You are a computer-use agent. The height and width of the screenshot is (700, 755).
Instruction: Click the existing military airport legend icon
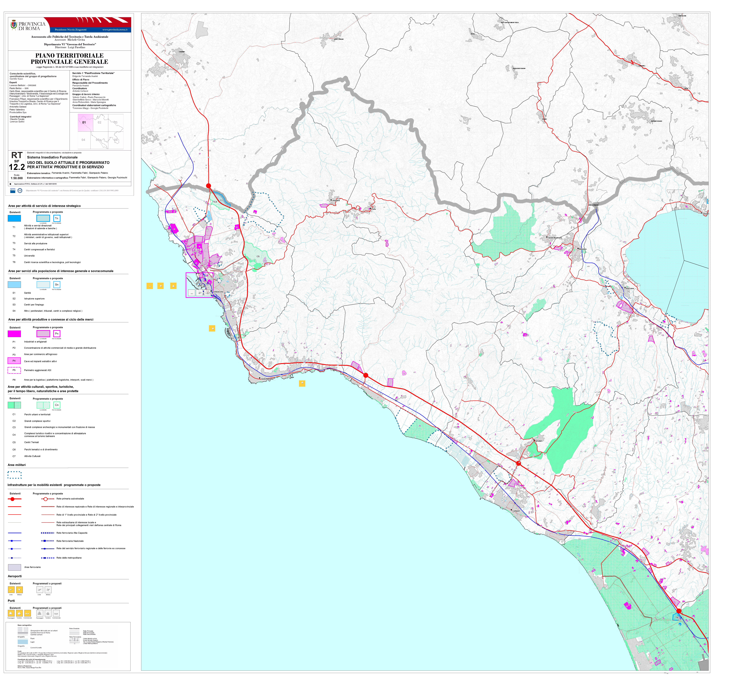click(x=20, y=590)
